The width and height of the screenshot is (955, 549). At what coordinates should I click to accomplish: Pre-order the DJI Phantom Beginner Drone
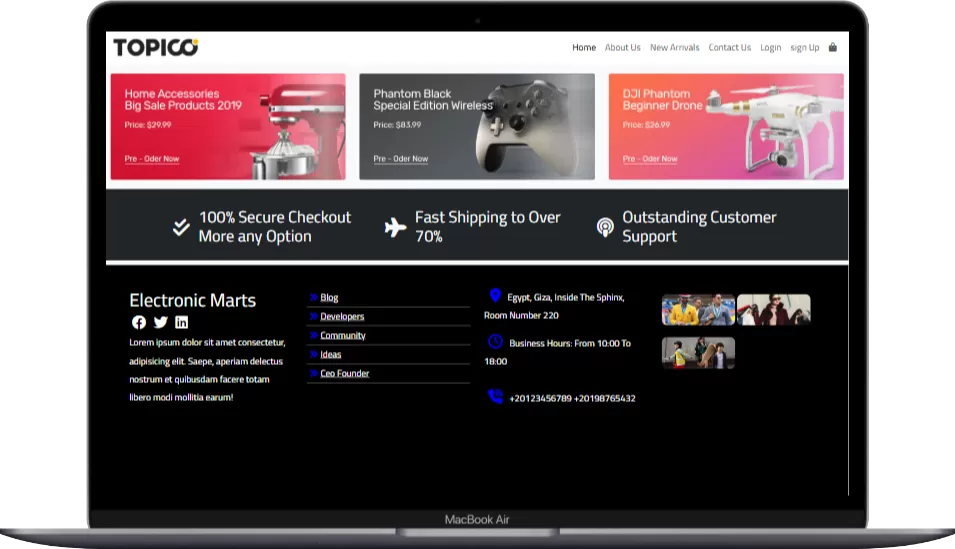650,159
